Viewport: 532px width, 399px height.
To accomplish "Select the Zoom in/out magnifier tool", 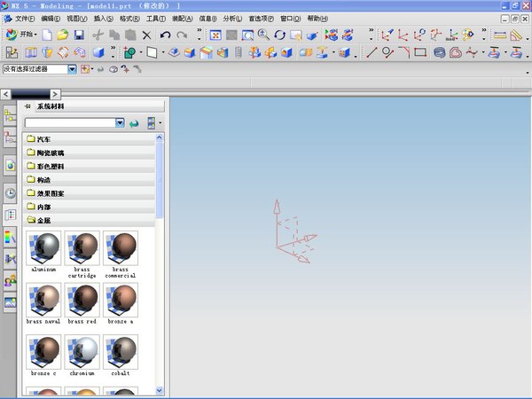I will (x=263, y=35).
